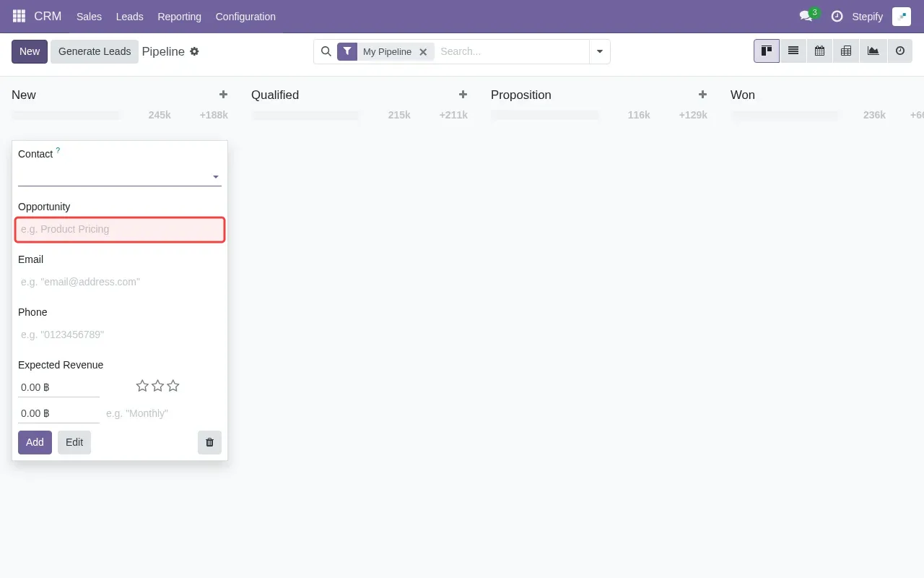
Task: Discard the quick create via the trash icon
Action: pyautogui.click(x=209, y=441)
